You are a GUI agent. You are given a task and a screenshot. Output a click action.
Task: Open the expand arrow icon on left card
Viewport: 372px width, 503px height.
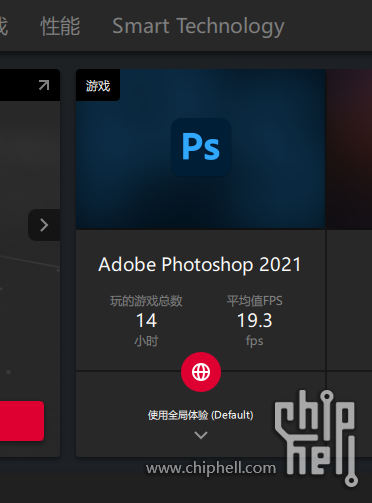(44, 85)
